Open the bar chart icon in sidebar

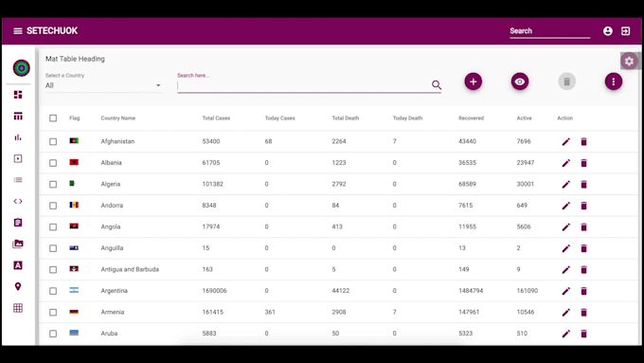(18, 137)
